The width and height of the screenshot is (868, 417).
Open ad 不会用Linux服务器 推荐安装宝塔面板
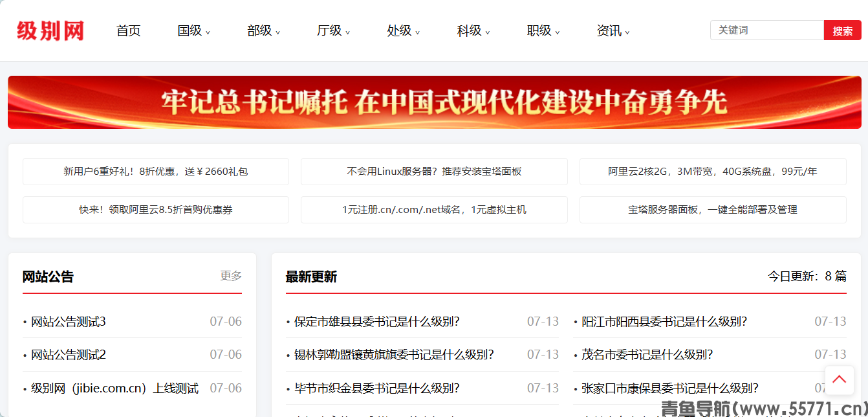(x=434, y=172)
